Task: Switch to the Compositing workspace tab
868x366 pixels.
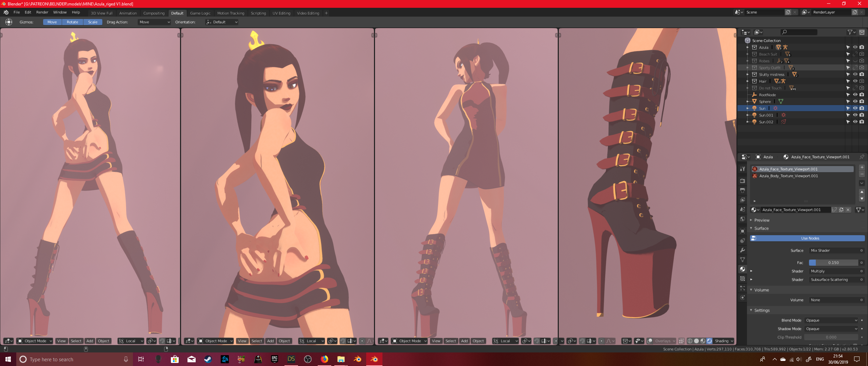Action: click(154, 13)
